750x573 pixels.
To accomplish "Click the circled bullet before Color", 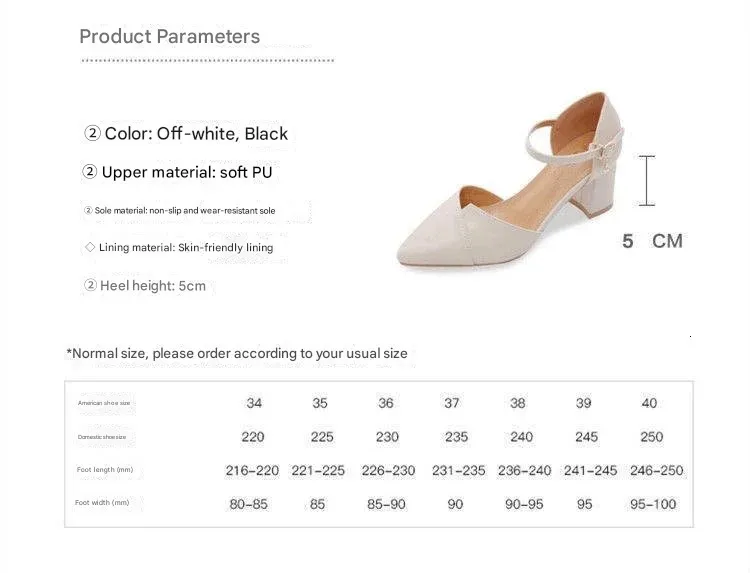I will [93, 133].
